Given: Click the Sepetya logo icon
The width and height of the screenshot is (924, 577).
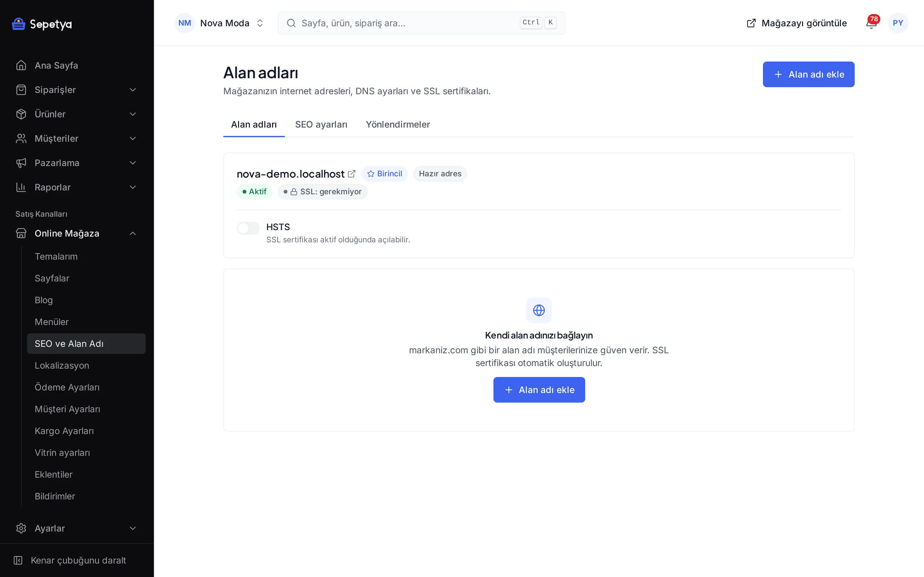Looking at the screenshot, I should point(18,24).
